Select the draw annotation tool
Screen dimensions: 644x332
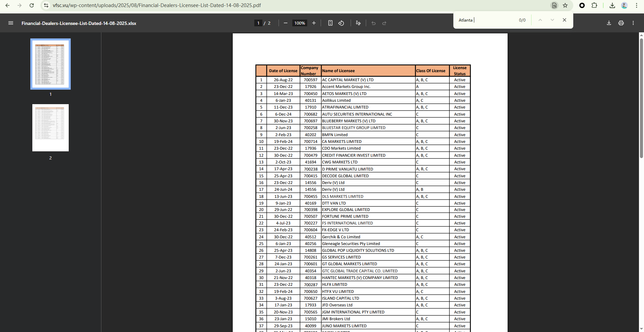(x=358, y=23)
